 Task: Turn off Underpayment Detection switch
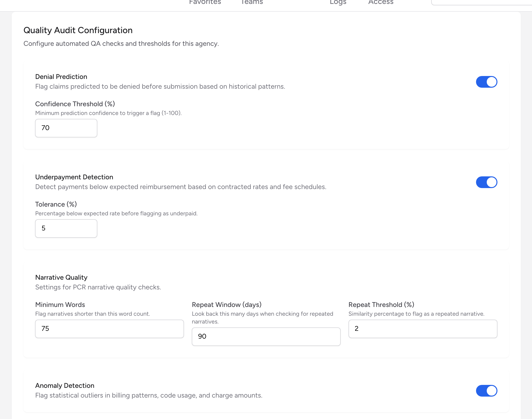point(486,182)
